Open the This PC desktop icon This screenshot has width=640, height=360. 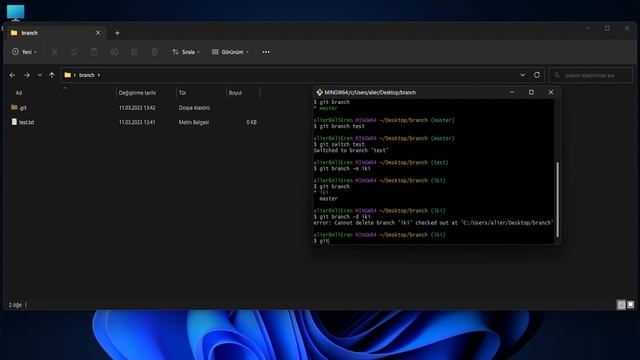click(x=16, y=13)
